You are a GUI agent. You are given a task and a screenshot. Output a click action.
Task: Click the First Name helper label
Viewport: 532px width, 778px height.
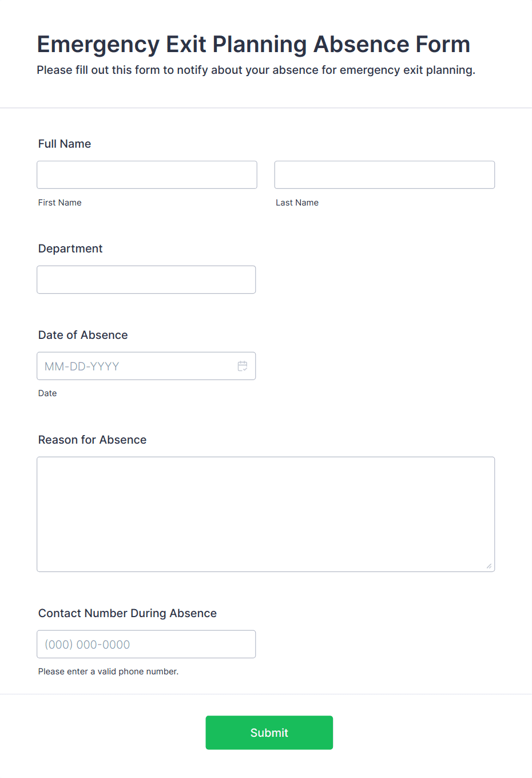(59, 202)
